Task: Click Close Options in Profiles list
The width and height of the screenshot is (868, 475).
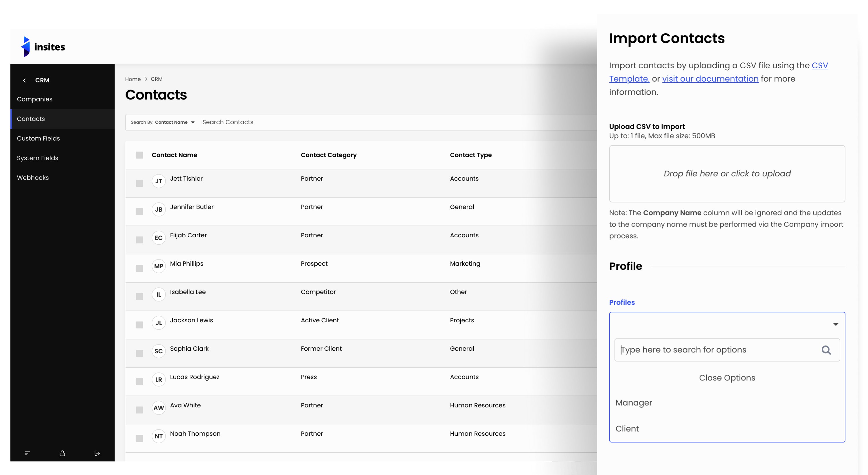Action: click(x=727, y=378)
